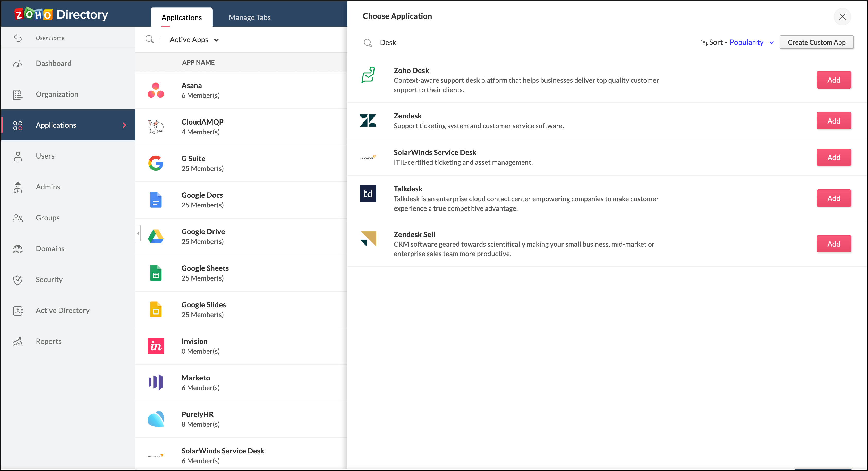Click the Create Custom App button
Image resolution: width=868 pixels, height=471 pixels.
(816, 42)
